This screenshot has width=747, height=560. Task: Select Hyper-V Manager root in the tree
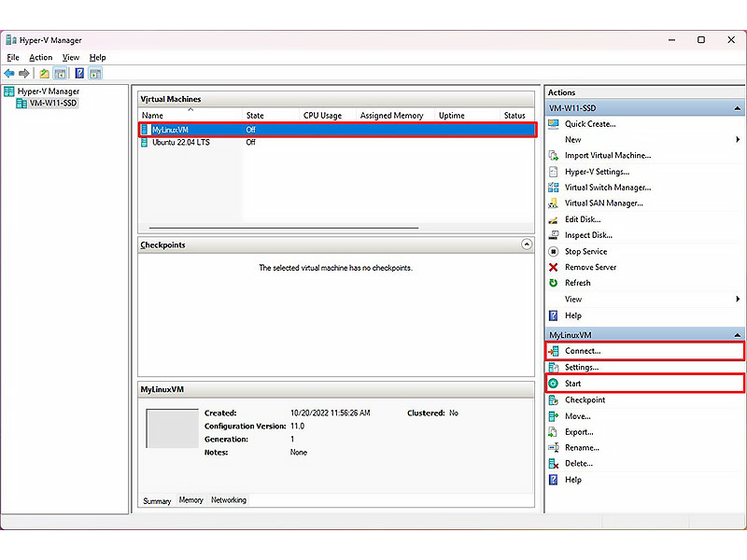click(x=49, y=91)
